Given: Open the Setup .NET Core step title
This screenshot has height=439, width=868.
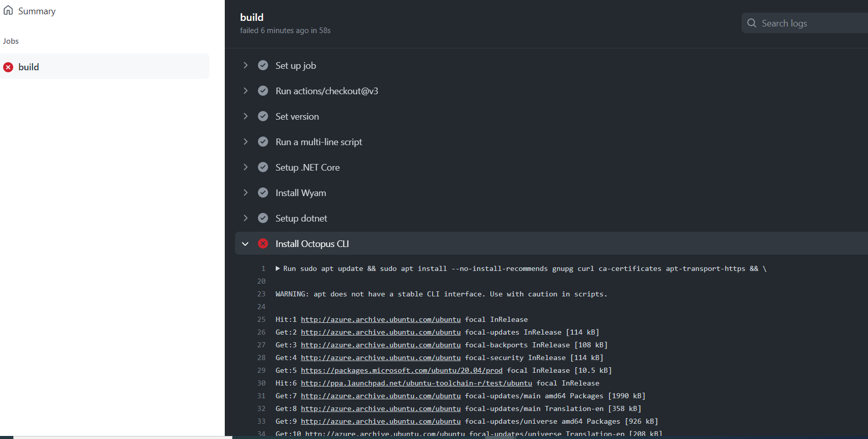Looking at the screenshot, I should tap(307, 168).
